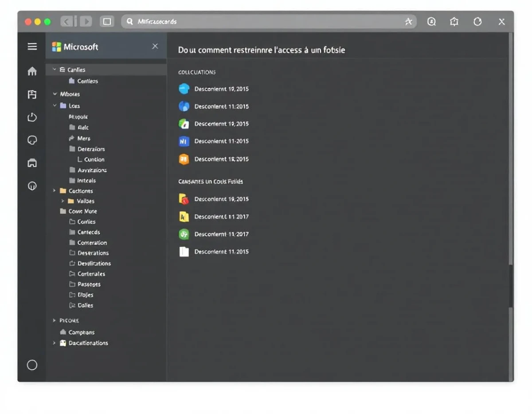Expand the Vailbes folder arrow
The height and width of the screenshot is (414, 532).
[63, 201]
